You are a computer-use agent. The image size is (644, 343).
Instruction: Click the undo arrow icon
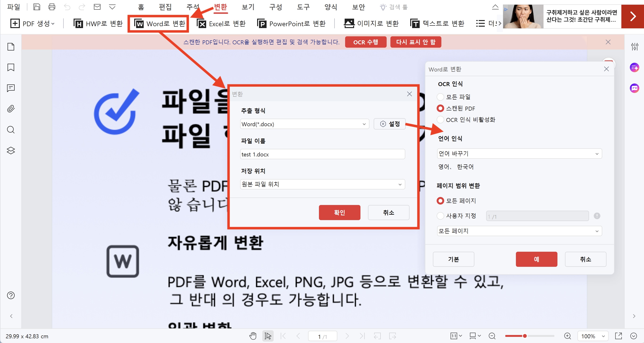(67, 7)
